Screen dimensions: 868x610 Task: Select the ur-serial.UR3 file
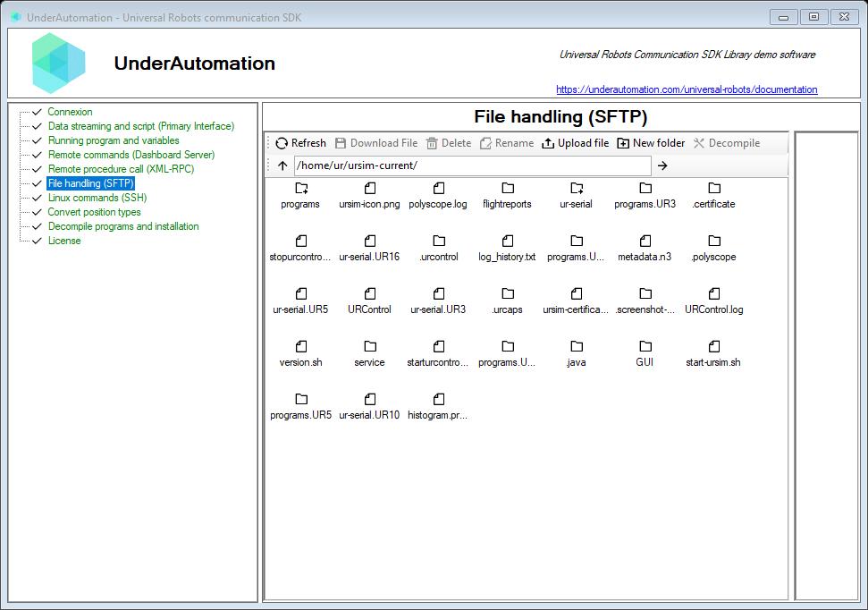[438, 301]
